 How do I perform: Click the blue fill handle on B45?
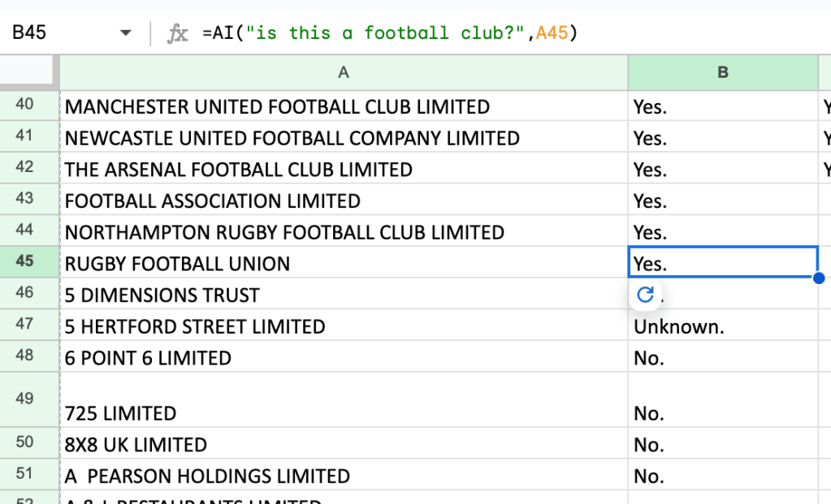pyautogui.click(x=818, y=278)
